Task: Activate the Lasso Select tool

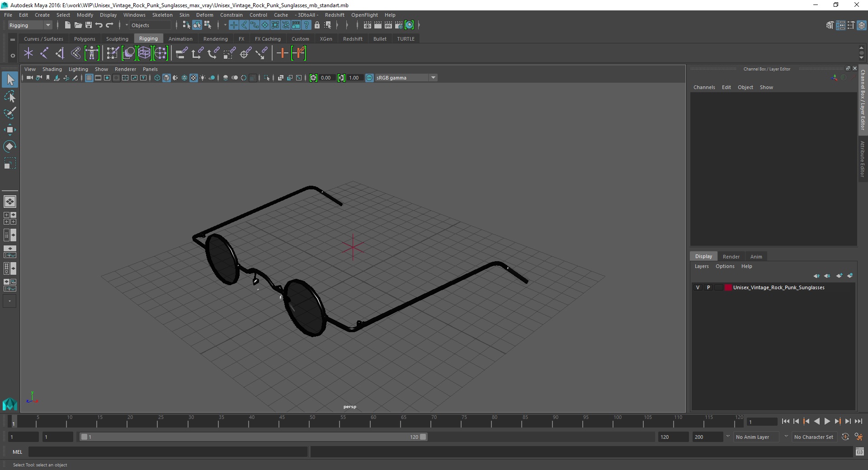Action: coord(10,97)
